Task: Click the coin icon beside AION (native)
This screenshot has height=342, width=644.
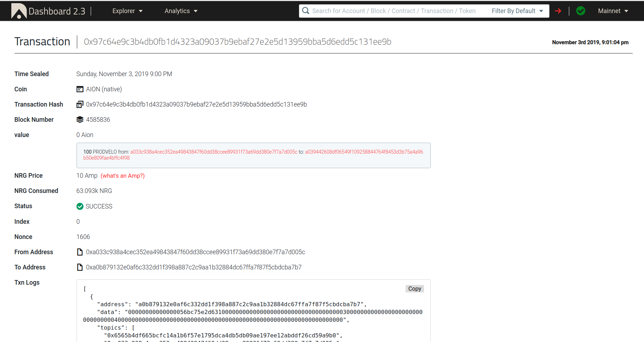Action: (x=80, y=89)
